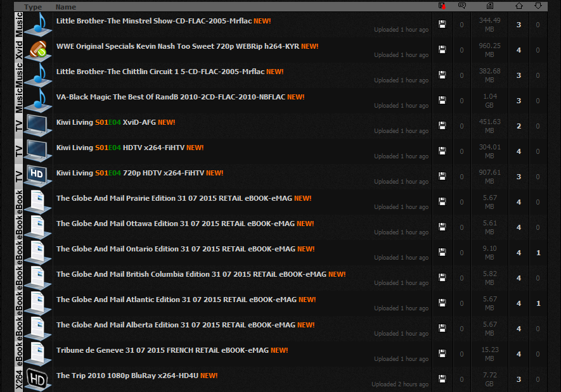Click the HD TV category icon for Kiwi Living 720p
Viewport: 561px width, 392px height.
(38, 176)
